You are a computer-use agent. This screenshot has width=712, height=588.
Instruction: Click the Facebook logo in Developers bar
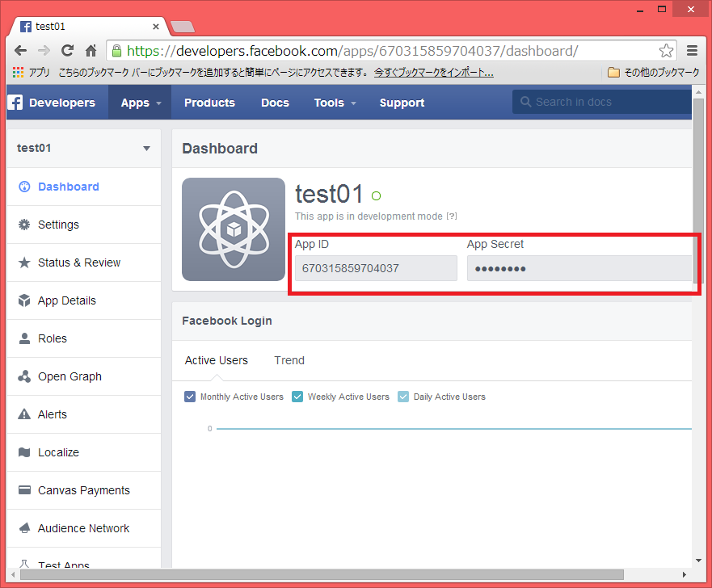click(15, 102)
